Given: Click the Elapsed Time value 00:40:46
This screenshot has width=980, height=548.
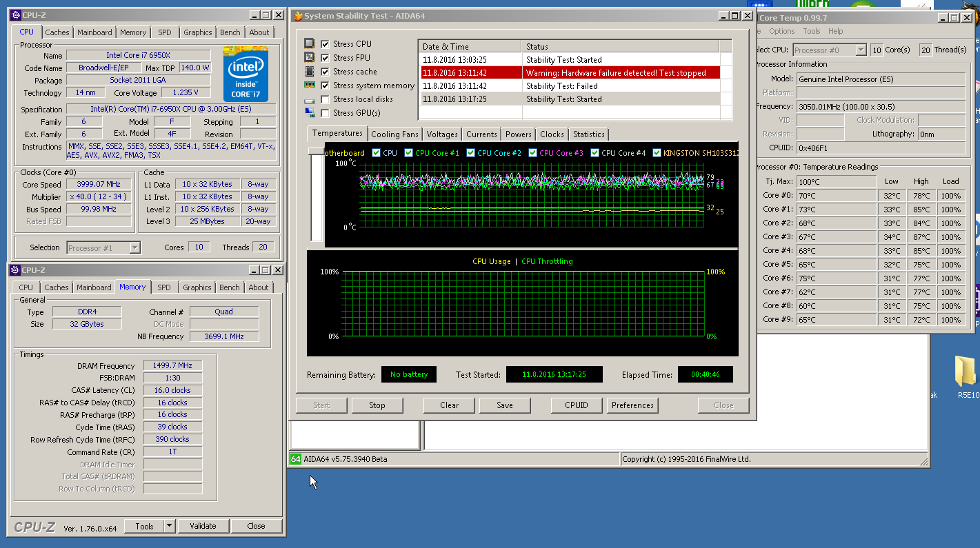Looking at the screenshot, I should click(x=705, y=374).
